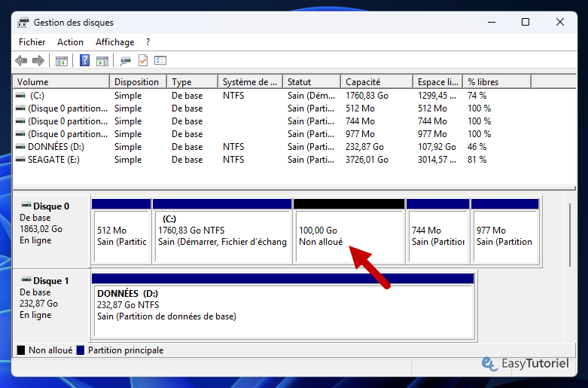The image size is (588, 388).
Task: Select the DONNÉES (D:) partition block
Action: pyautogui.click(x=282, y=304)
